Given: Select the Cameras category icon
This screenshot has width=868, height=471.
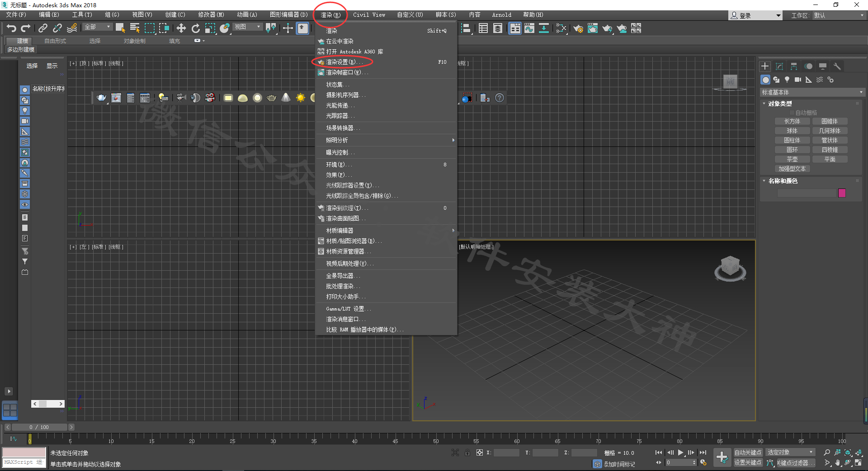Looking at the screenshot, I should [x=798, y=80].
